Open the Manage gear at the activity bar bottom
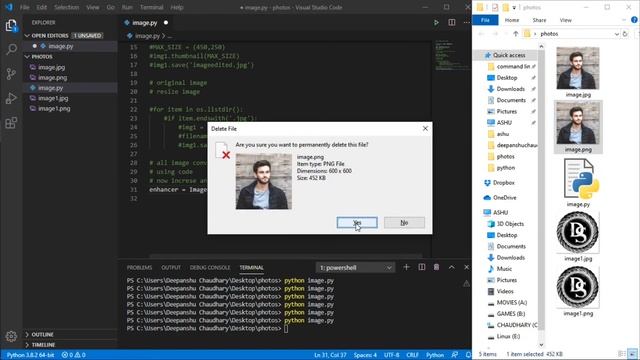This screenshot has height=360, width=640. (x=11, y=336)
